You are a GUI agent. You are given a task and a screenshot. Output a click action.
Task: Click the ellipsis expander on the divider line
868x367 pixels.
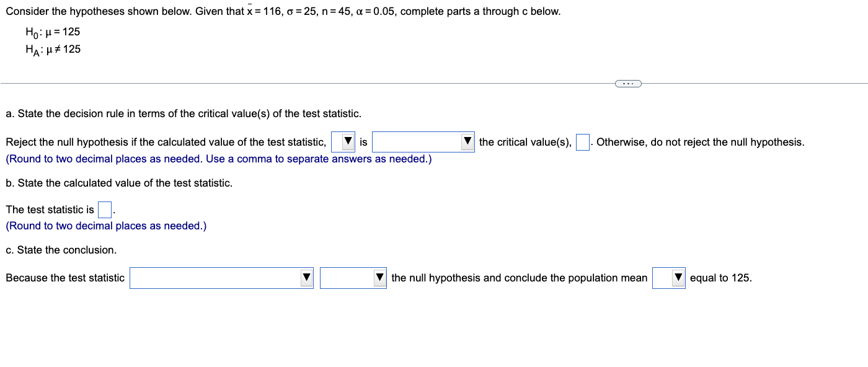628,82
